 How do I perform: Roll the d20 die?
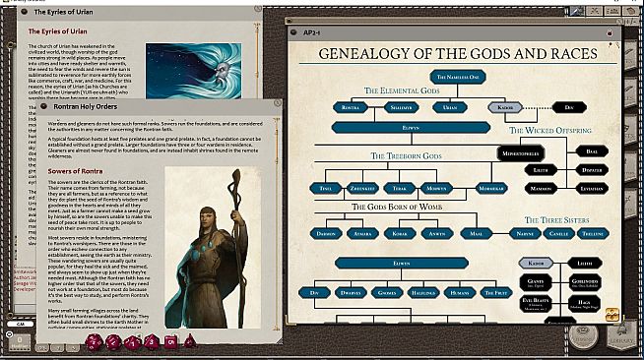click(94, 342)
